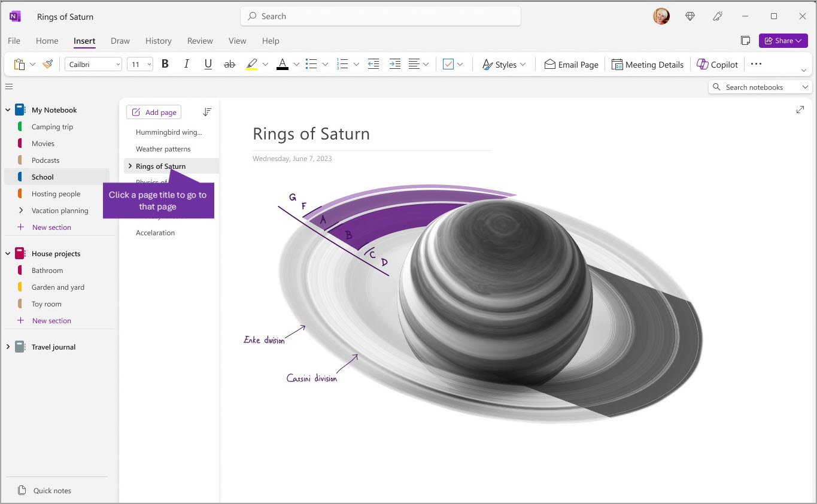Select the Format Painter tool
The height and width of the screenshot is (504, 817).
click(x=47, y=64)
